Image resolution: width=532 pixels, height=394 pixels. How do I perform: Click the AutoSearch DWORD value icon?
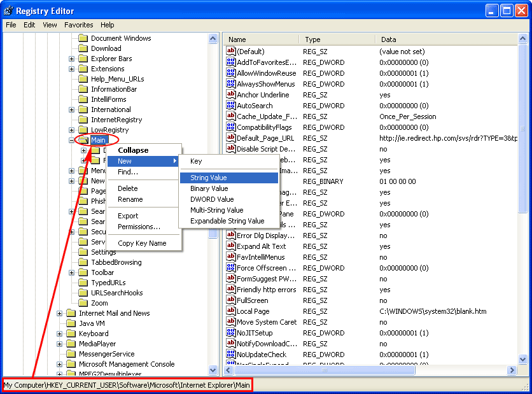tap(231, 106)
